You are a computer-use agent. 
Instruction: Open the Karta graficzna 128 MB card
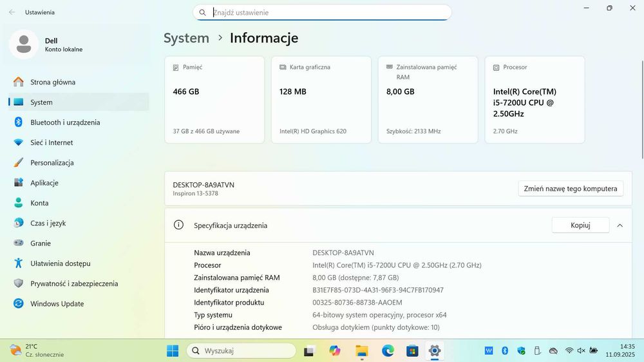(x=321, y=100)
